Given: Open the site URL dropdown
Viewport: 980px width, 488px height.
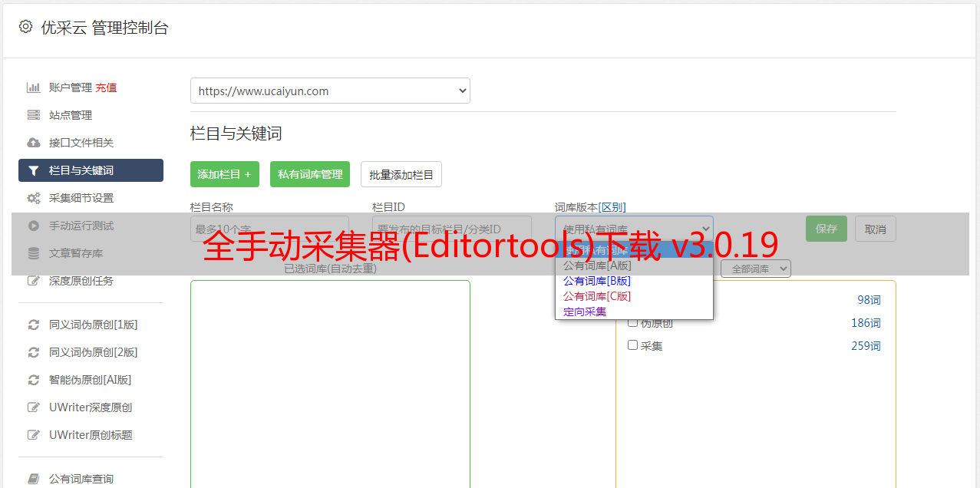Looking at the screenshot, I should pos(330,91).
